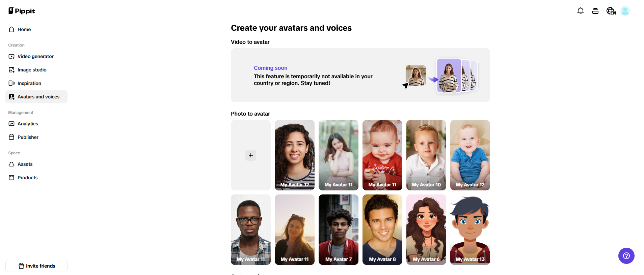
Task: Open Video generator
Action: tap(35, 56)
